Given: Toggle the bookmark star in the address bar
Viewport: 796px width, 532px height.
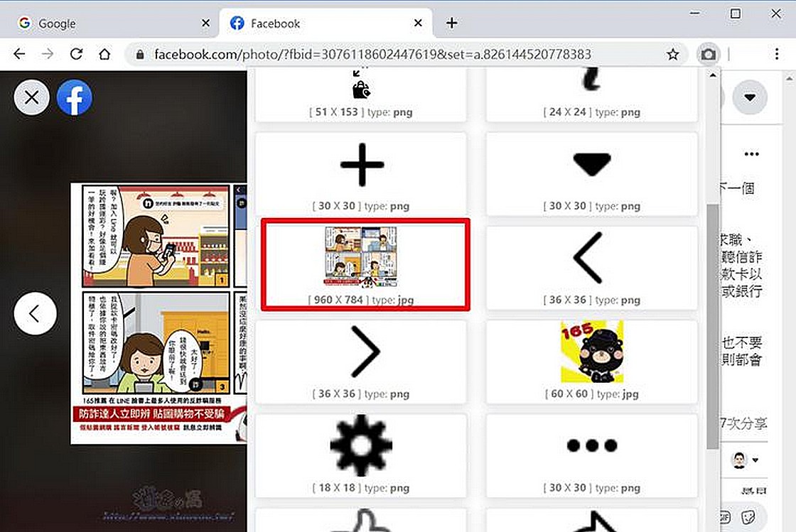Looking at the screenshot, I should (673, 54).
